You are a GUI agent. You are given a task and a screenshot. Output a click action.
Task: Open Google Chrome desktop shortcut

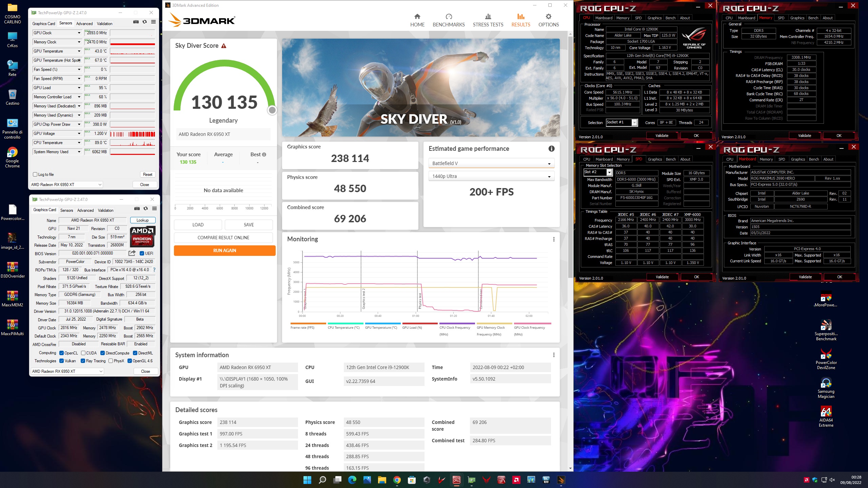13,158
